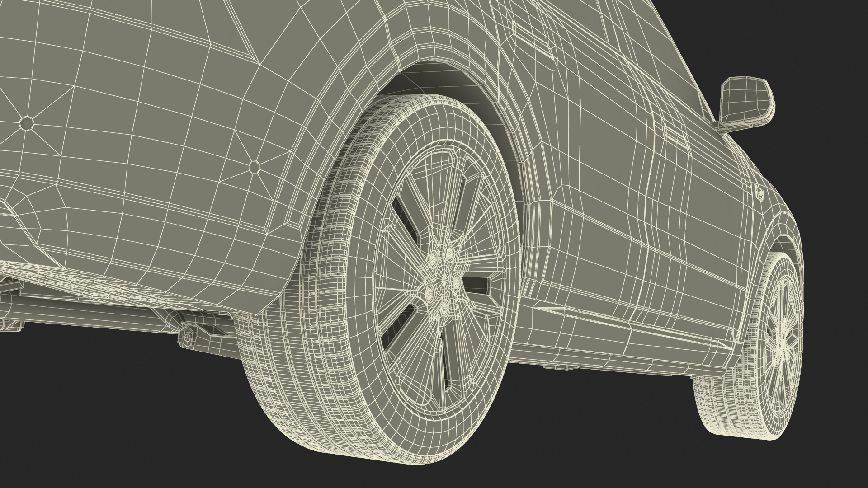
Task: Click the octagonal sensor near wheel arch
Action: (255, 166)
